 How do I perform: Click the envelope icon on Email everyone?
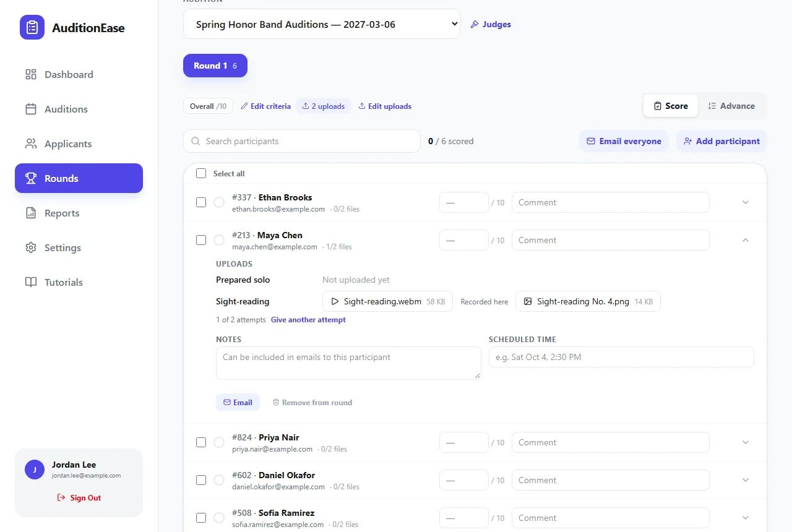click(591, 141)
